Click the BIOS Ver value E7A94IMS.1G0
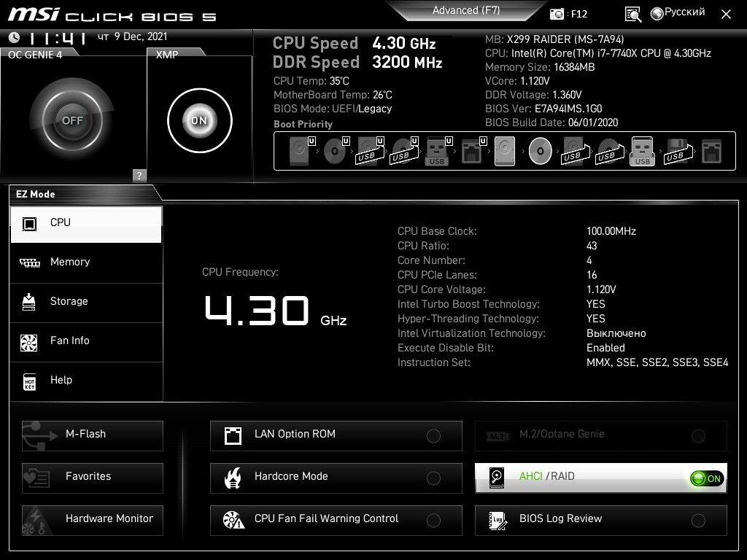Image resolution: width=747 pixels, height=560 pixels. pyautogui.click(x=568, y=109)
